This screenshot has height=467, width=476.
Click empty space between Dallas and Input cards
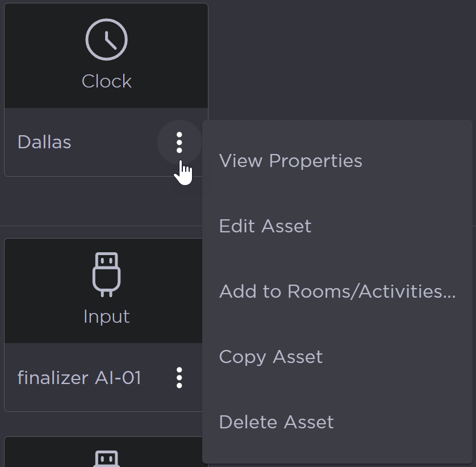coord(102,205)
